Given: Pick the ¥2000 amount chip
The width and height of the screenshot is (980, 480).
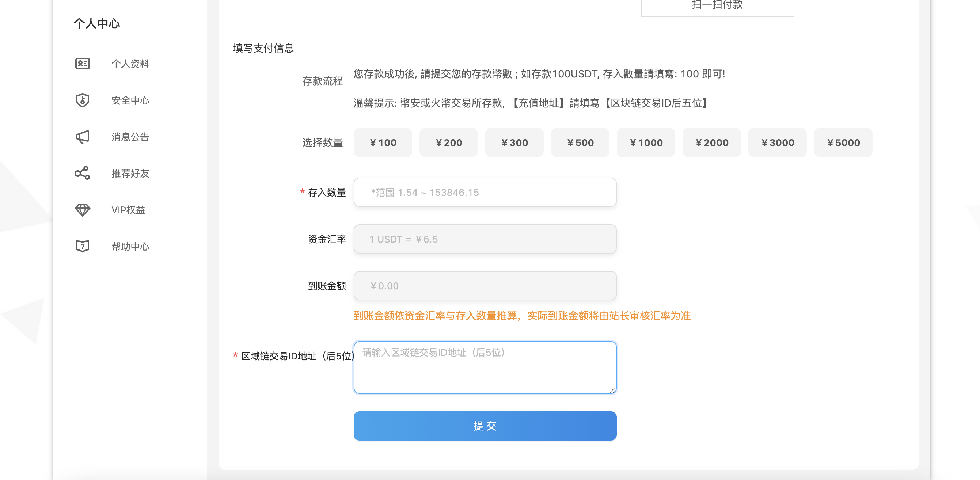Looking at the screenshot, I should click(712, 142).
